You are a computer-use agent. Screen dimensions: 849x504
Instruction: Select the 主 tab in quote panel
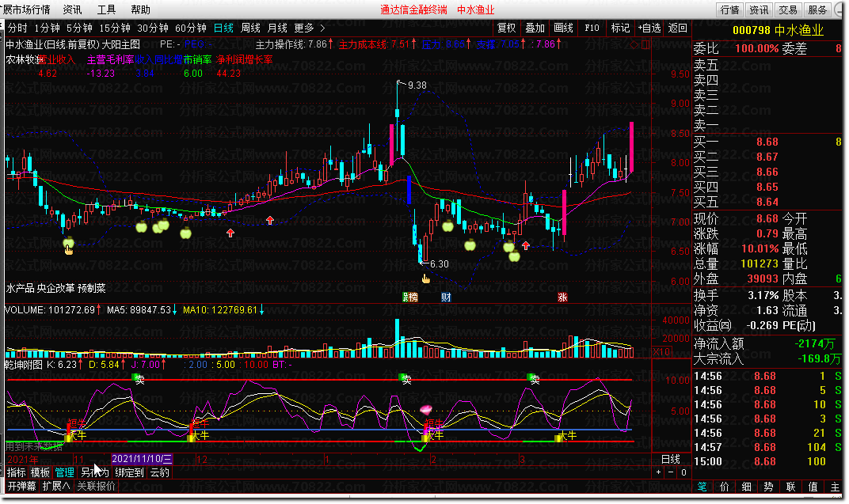pyautogui.click(x=835, y=486)
